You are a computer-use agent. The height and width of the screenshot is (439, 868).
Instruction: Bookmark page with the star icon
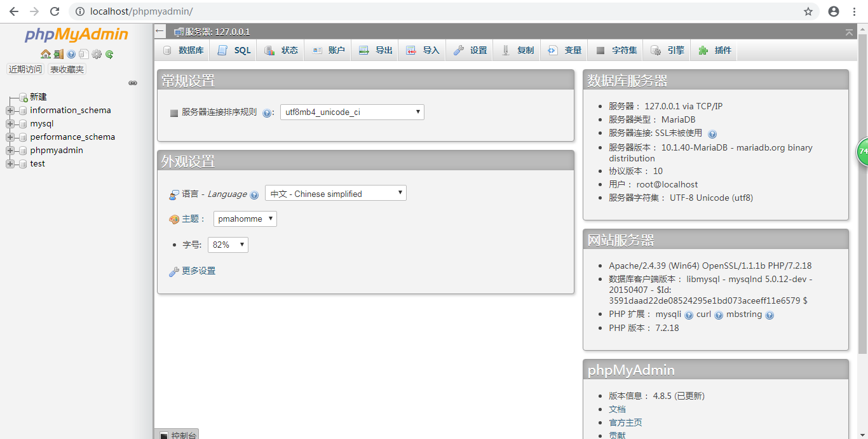pos(808,11)
